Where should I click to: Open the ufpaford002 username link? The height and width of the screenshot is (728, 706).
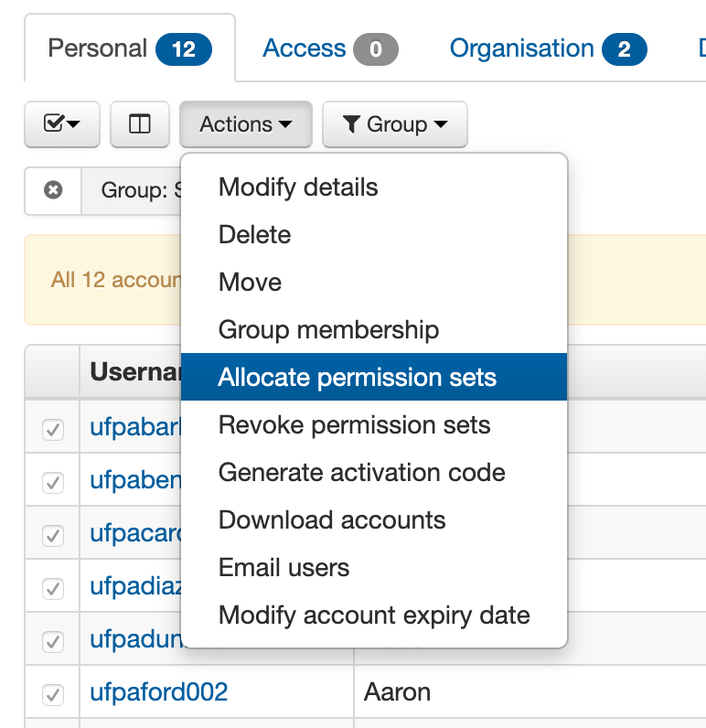coord(158,692)
